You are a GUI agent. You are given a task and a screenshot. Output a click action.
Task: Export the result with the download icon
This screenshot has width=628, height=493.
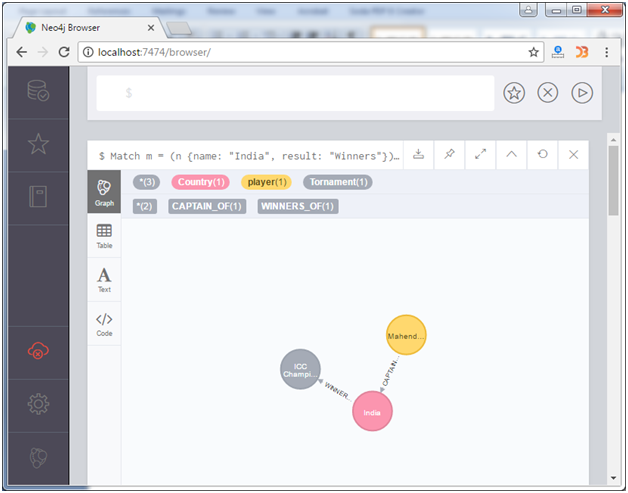(x=419, y=155)
